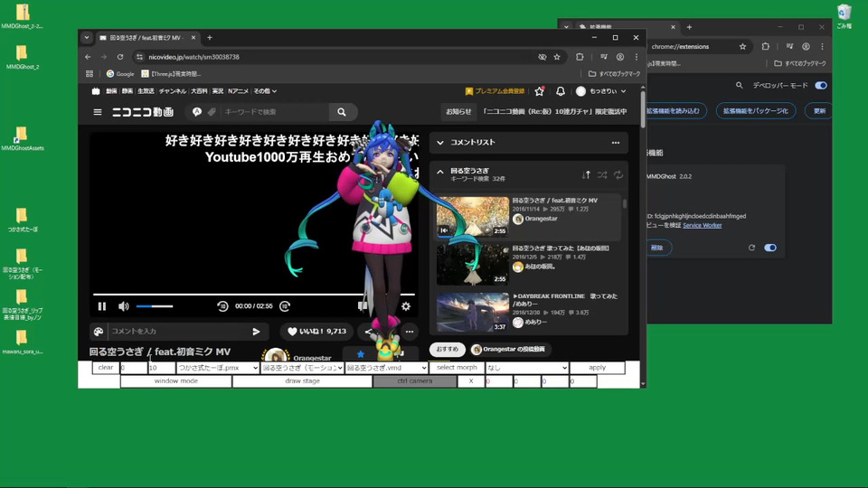Reload the nicovideo page
The width and height of the screenshot is (868, 488).
[120, 57]
